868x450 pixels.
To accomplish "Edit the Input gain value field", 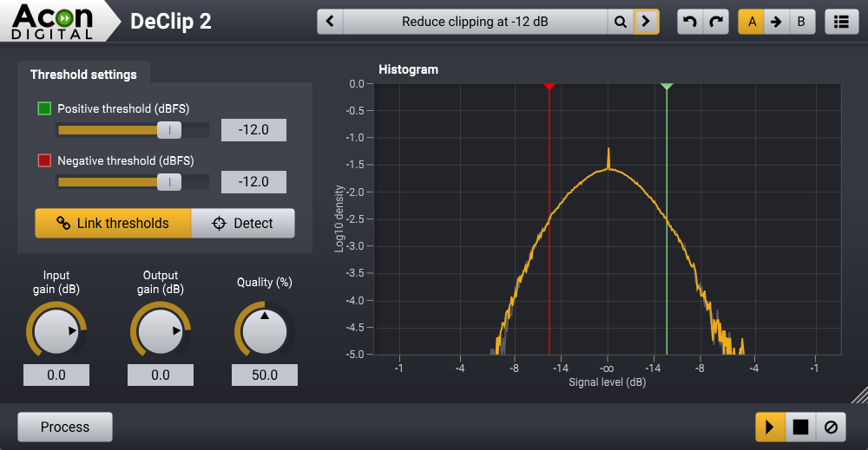I will coord(56,375).
